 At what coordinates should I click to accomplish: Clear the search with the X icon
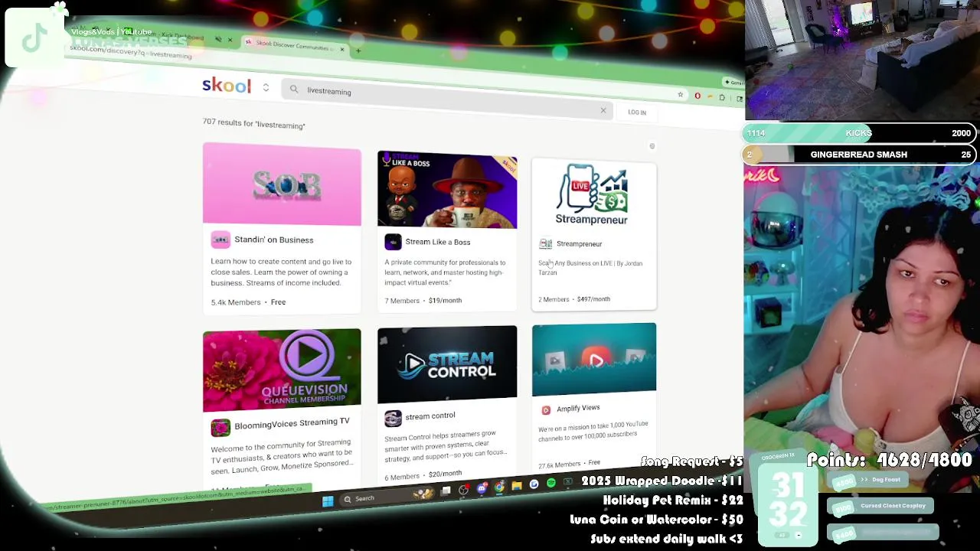point(603,111)
